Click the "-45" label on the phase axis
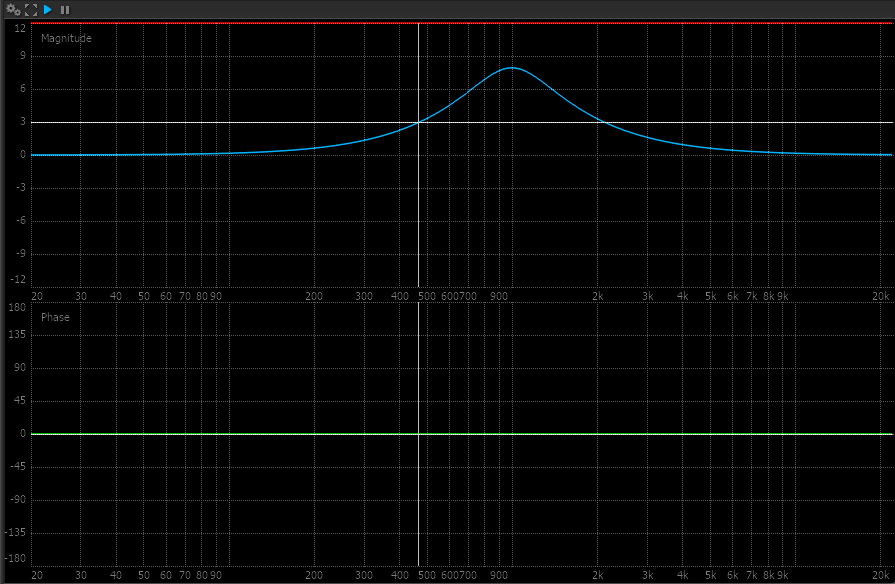This screenshot has width=895, height=584. point(17,466)
